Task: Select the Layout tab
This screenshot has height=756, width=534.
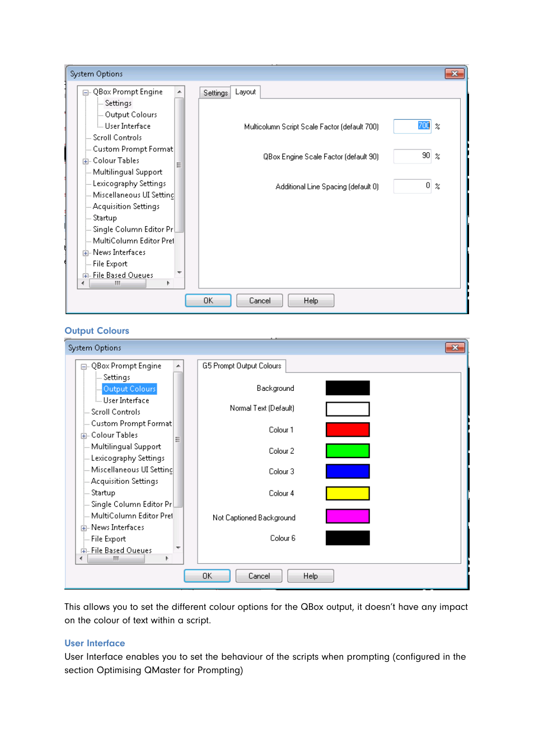Action: pyautogui.click(x=245, y=92)
